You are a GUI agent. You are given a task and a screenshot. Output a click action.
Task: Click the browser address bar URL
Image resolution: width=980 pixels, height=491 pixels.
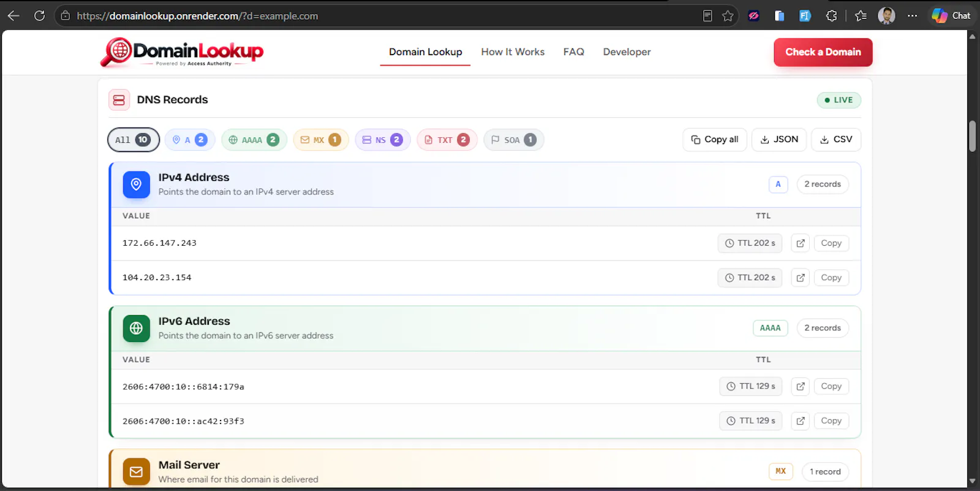tap(197, 16)
